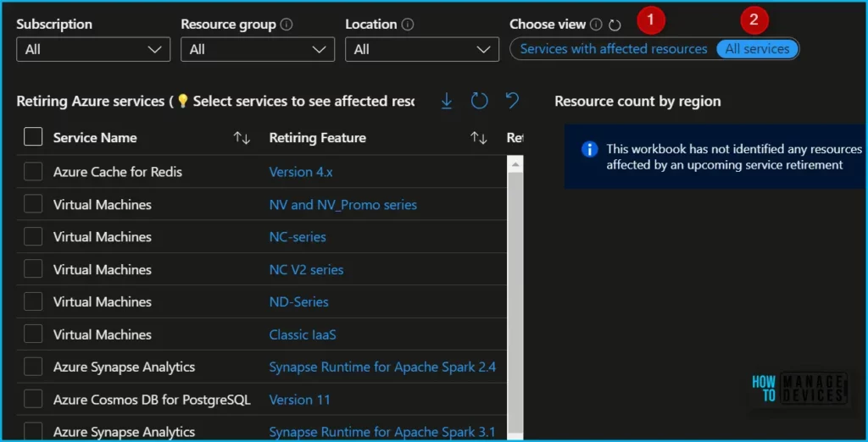The image size is (868, 442).
Task: Click the Resource group info icon
Action: [287, 25]
